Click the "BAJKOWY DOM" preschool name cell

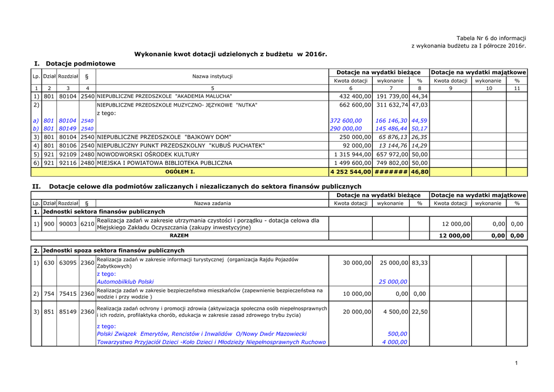(164, 137)
